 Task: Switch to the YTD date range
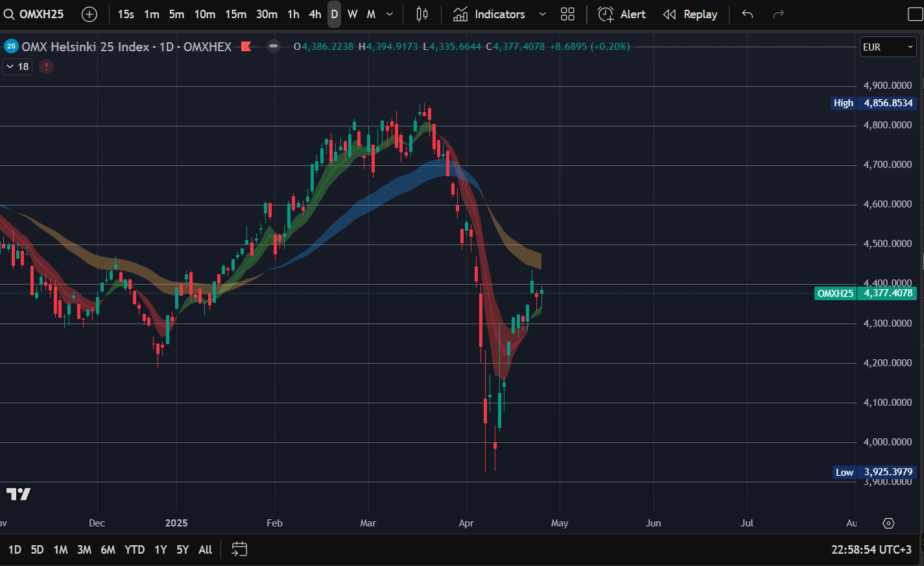tap(134, 550)
